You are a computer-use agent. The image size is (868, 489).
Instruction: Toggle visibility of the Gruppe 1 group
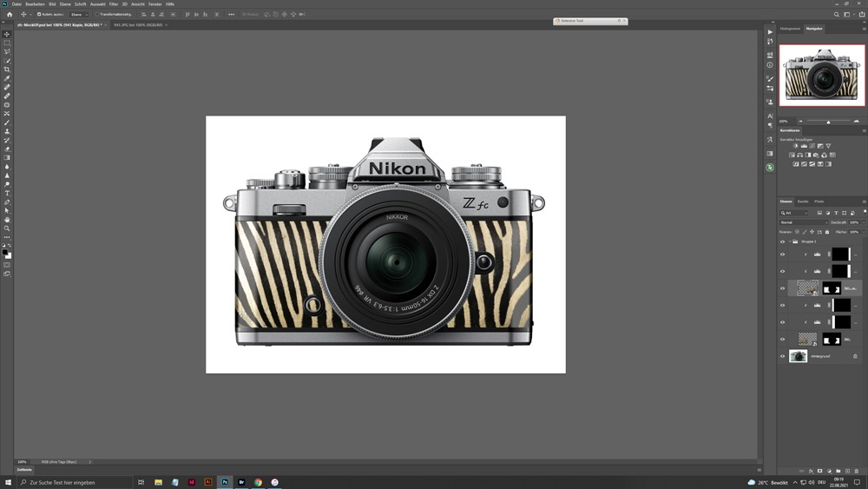tap(782, 241)
